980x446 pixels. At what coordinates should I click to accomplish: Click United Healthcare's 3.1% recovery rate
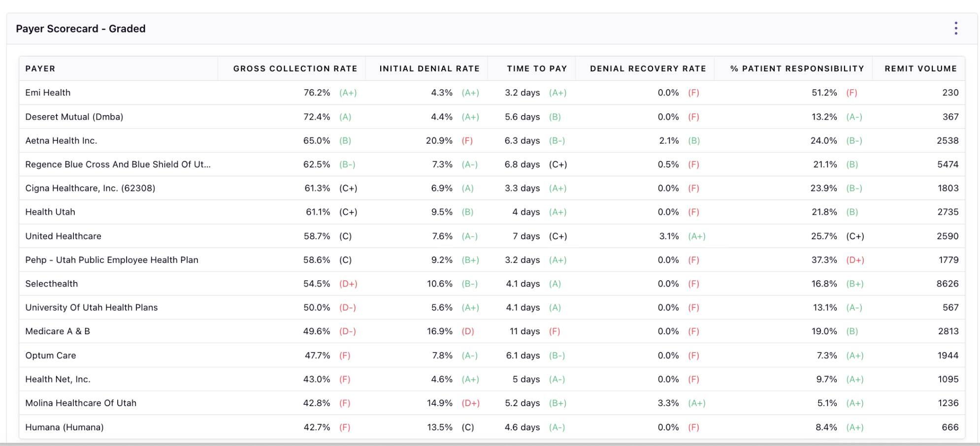pos(669,236)
